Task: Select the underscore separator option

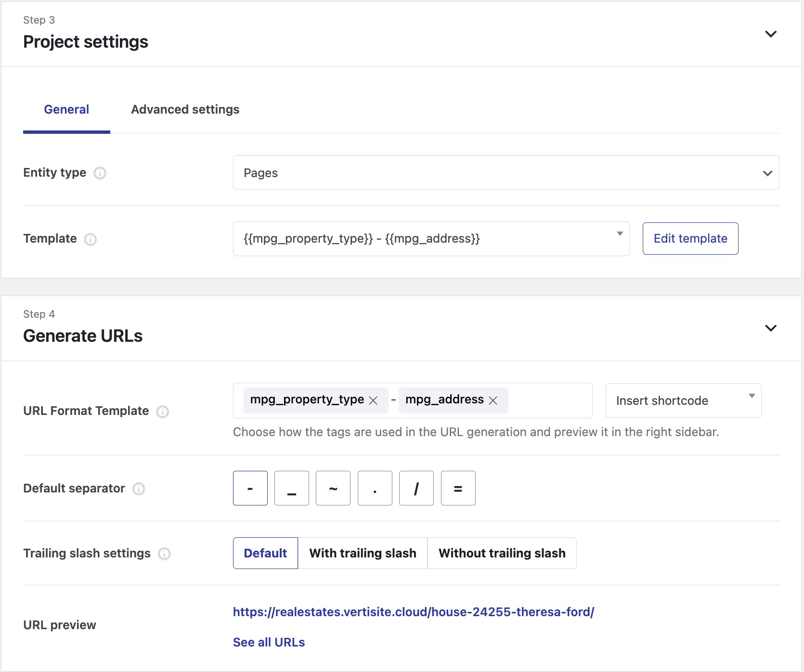Action: [292, 488]
